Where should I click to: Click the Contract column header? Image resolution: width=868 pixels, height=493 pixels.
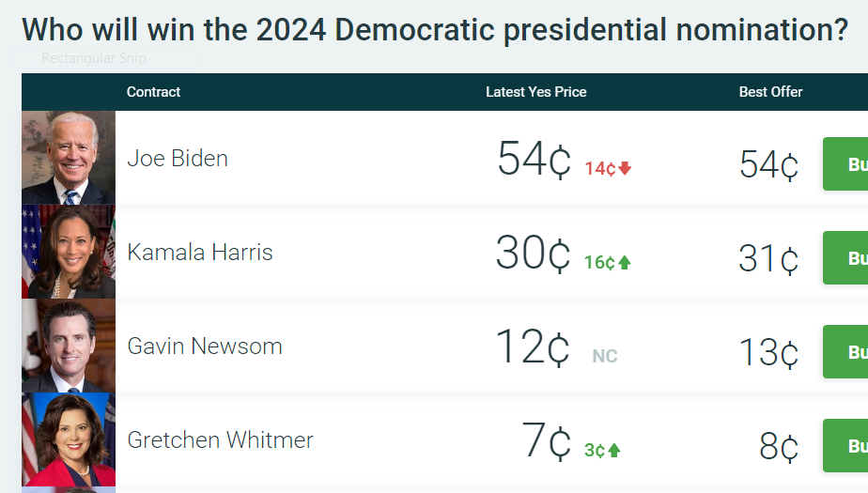[153, 92]
